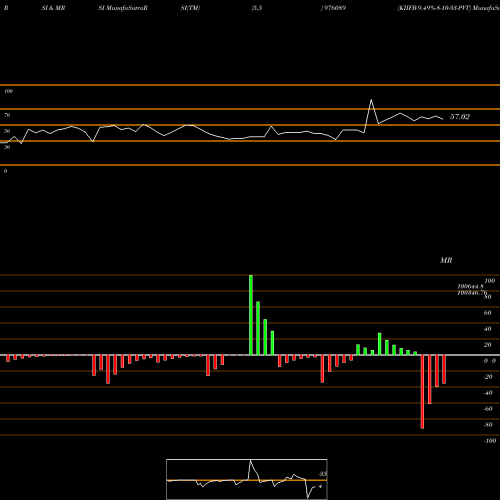
Task: Click the 100346.76 value label
Action: point(472,293)
